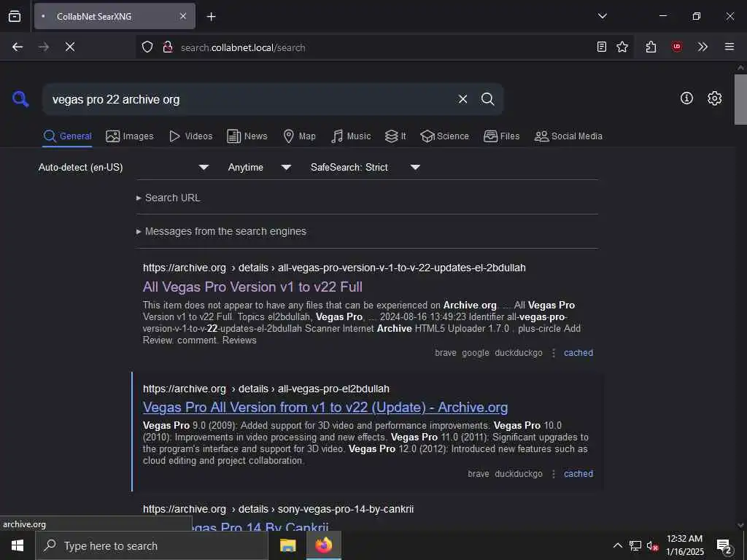
Task: Show hidden system tray icons
Action: click(x=617, y=545)
